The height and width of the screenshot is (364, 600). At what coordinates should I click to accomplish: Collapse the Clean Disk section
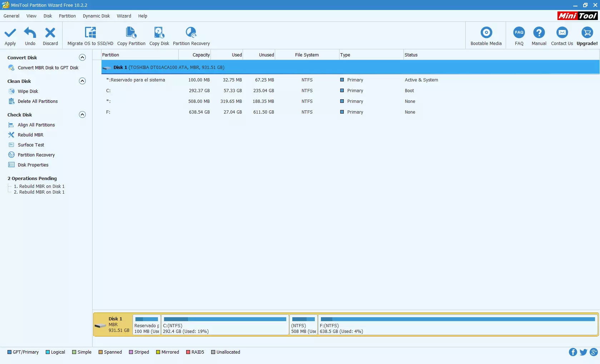82,81
